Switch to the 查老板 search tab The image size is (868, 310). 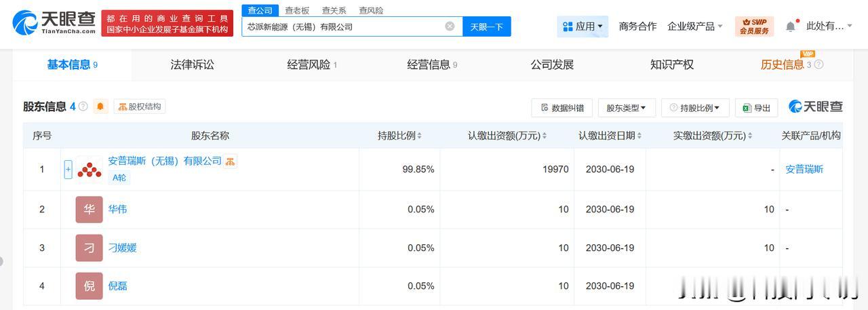pos(297,10)
